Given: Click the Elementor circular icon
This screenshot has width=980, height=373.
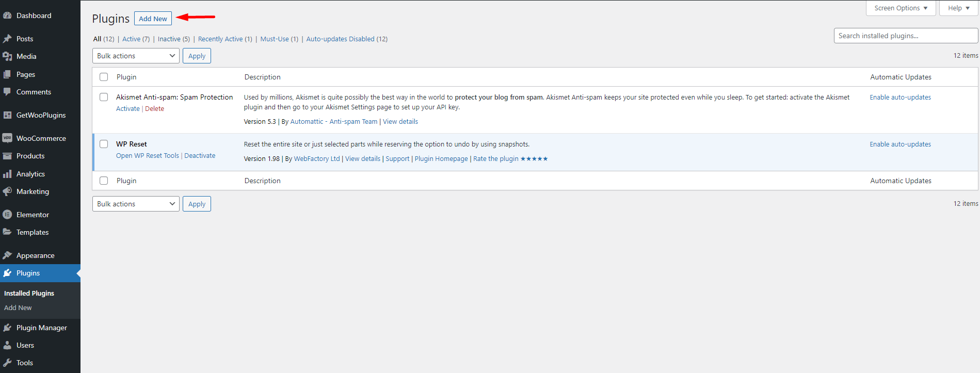Looking at the screenshot, I should (x=7, y=215).
